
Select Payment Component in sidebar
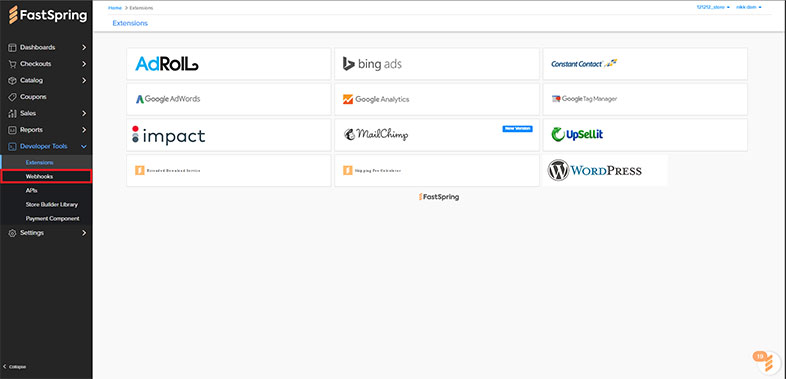53,219
